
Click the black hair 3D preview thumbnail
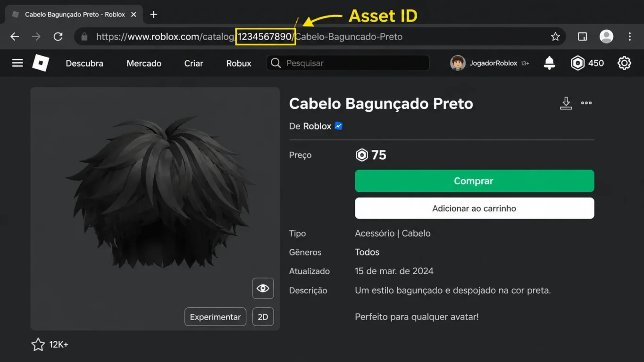pos(155,208)
